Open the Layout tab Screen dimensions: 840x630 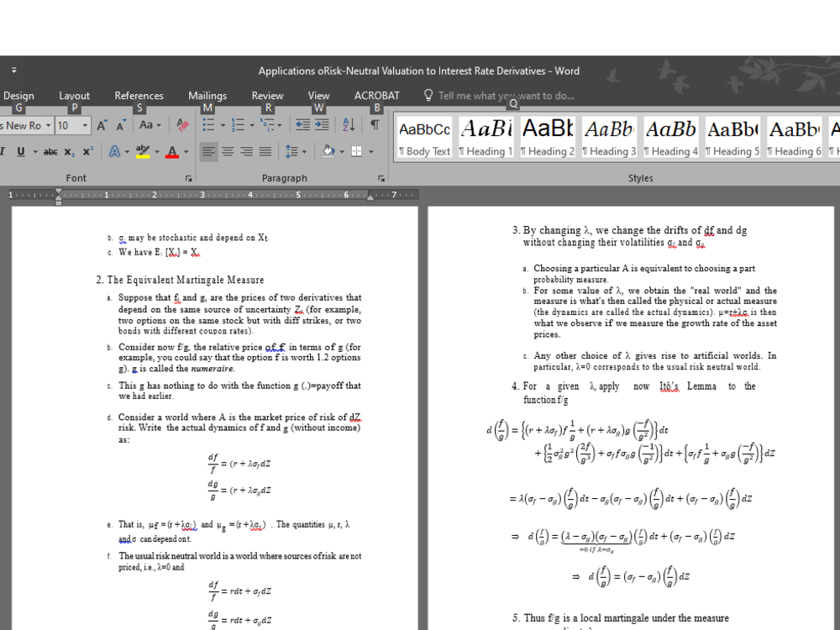tap(75, 96)
